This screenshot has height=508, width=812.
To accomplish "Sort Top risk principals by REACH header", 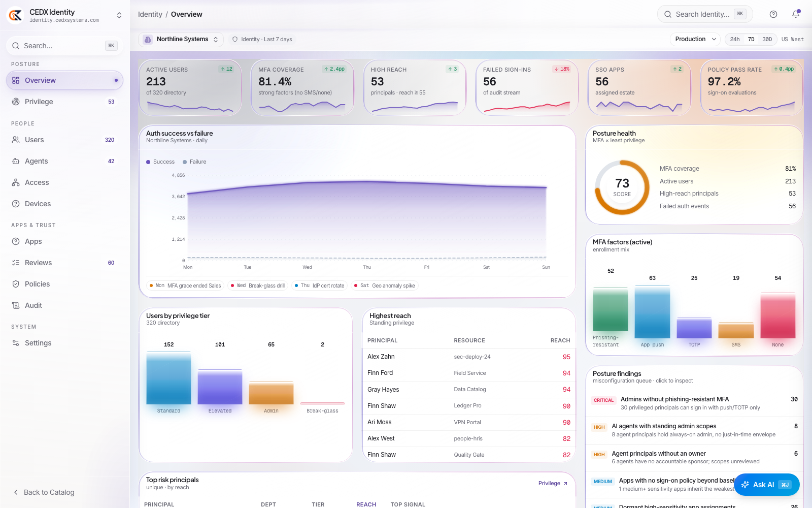I will (366, 504).
